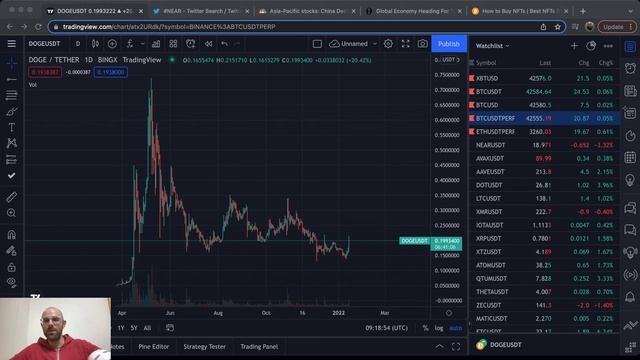The height and width of the screenshot is (360, 640).
Task: Open the Strategy Tester tab
Action: click(204, 347)
